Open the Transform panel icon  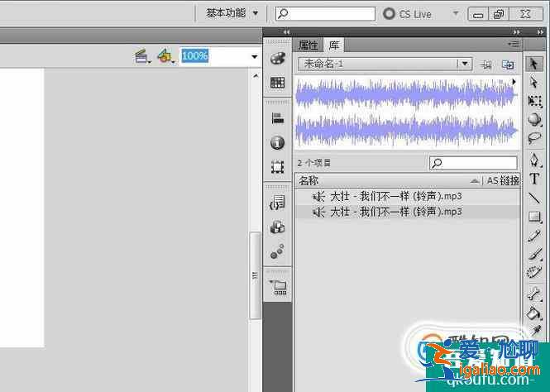(x=277, y=167)
